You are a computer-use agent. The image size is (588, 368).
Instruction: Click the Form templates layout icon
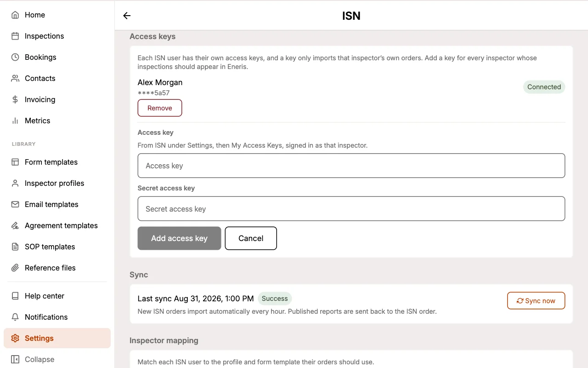pos(15,162)
